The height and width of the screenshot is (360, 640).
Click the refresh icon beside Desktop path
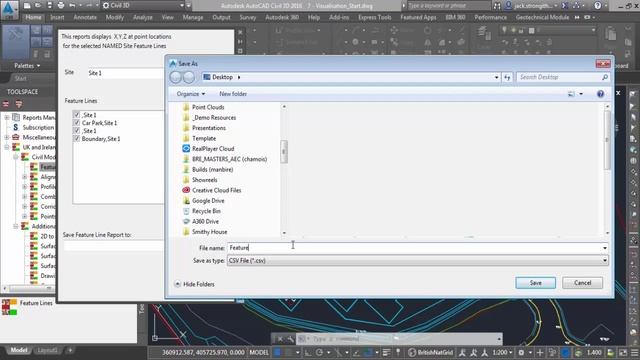tap(507, 77)
